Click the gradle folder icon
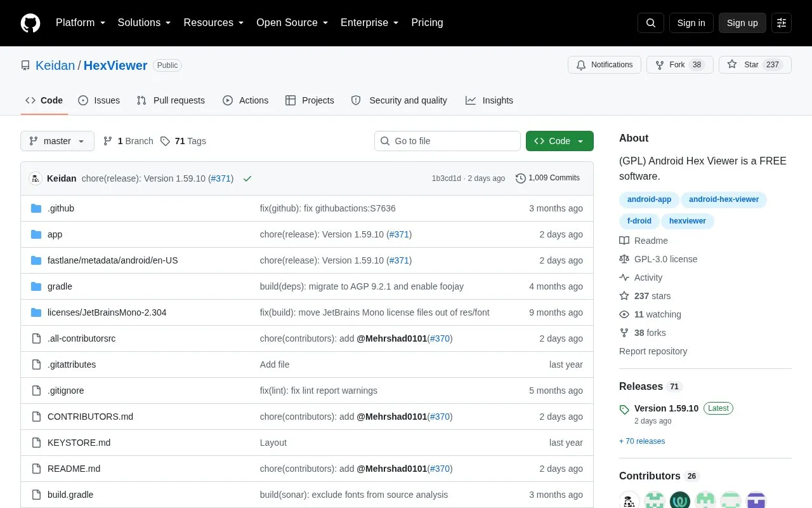The width and height of the screenshot is (812, 508). (x=36, y=286)
